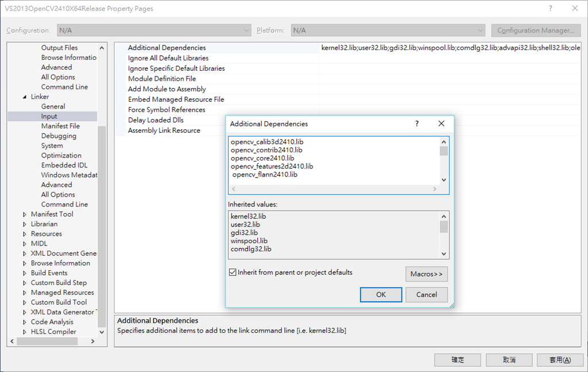The height and width of the screenshot is (372, 588).
Task: Open the Manifest File page
Action: [x=60, y=126]
